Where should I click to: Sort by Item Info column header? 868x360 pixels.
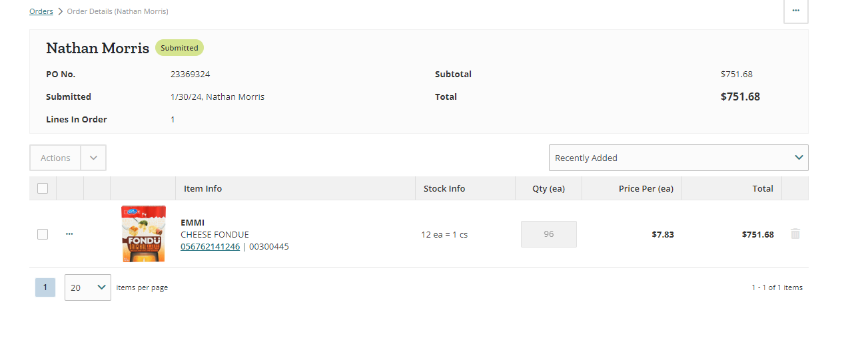click(203, 188)
